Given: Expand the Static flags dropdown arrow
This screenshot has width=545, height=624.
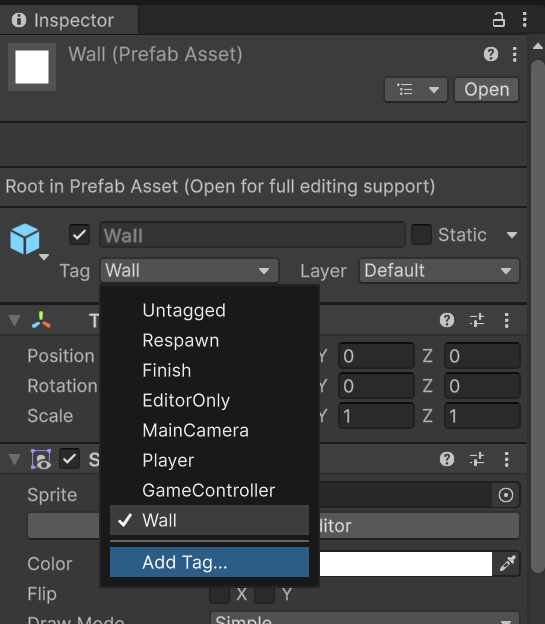Looking at the screenshot, I should pyautogui.click(x=512, y=235).
